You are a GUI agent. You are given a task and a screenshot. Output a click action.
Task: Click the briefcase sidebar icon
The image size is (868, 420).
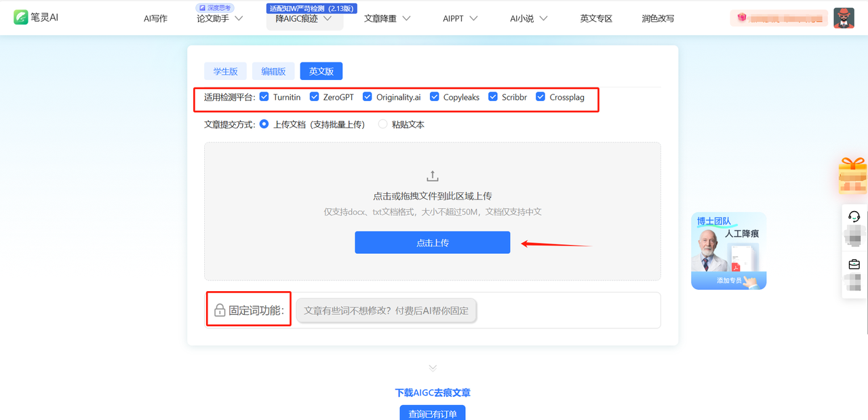pyautogui.click(x=854, y=264)
